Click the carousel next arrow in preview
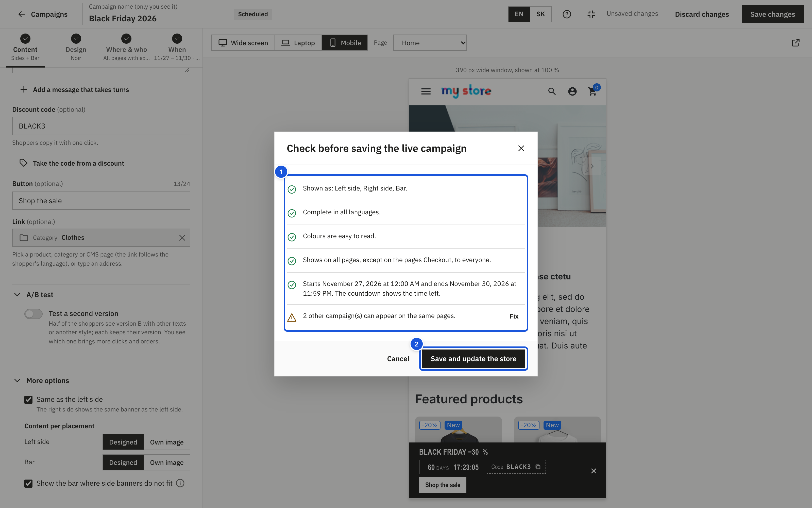 point(592,166)
